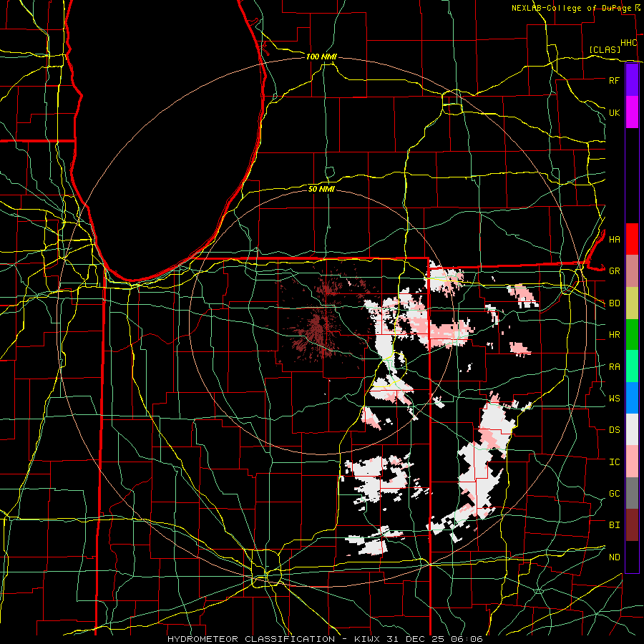Select the GC gray legend swatch
This screenshot has width=644, height=644.
coord(632,493)
